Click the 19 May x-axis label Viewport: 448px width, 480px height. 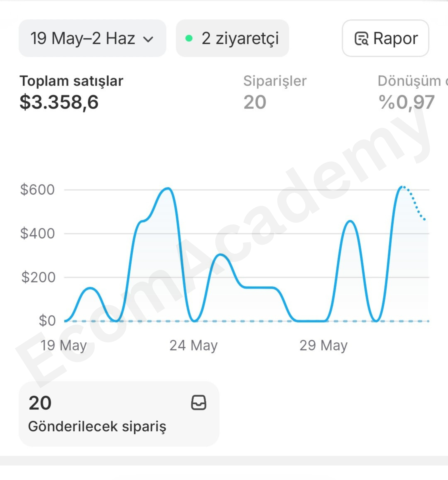click(63, 346)
